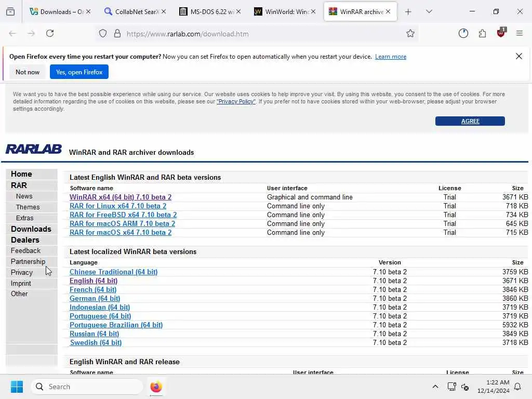This screenshot has width=532, height=399.
Task: Bookmark this page with the star icon
Action: coord(410,33)
